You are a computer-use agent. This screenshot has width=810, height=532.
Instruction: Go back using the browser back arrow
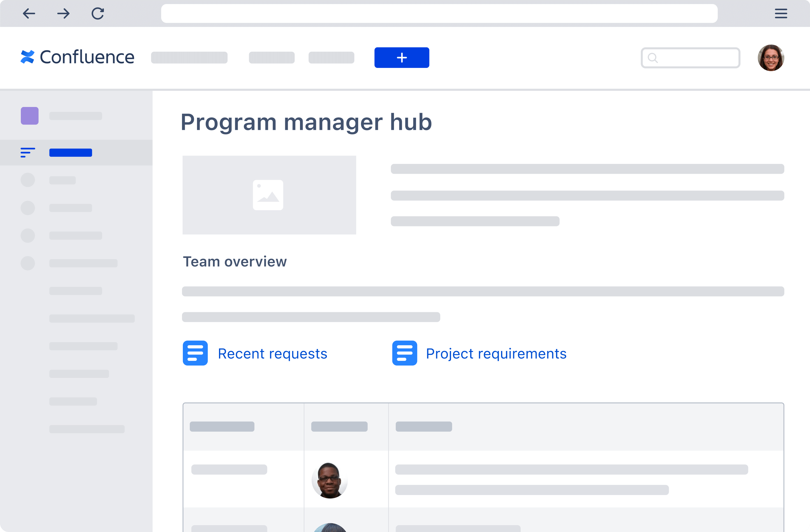pyautogui.click(x=29, y=14)
